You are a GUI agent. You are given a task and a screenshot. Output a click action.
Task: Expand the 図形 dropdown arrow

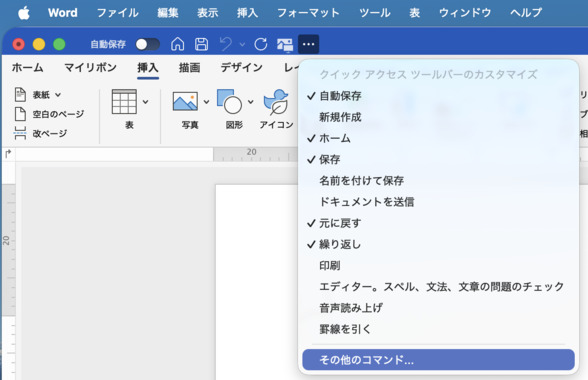[x=250, y=102]
